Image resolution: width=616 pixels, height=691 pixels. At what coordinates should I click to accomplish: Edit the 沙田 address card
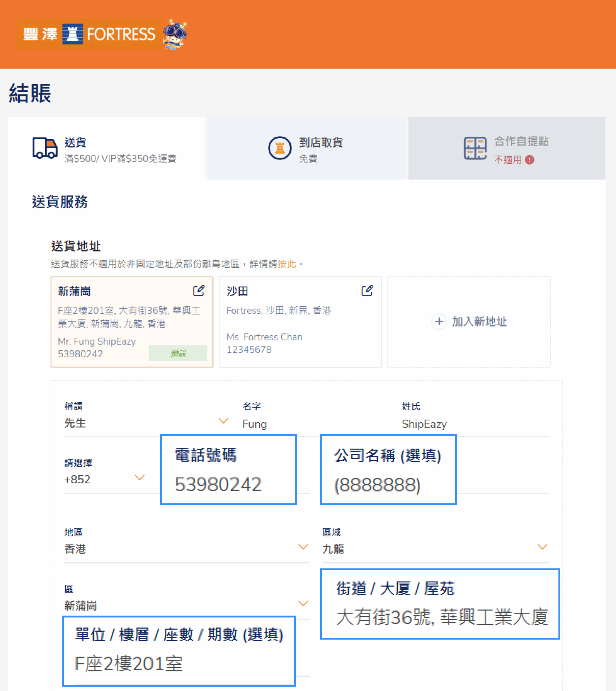(x=367, y=291)
